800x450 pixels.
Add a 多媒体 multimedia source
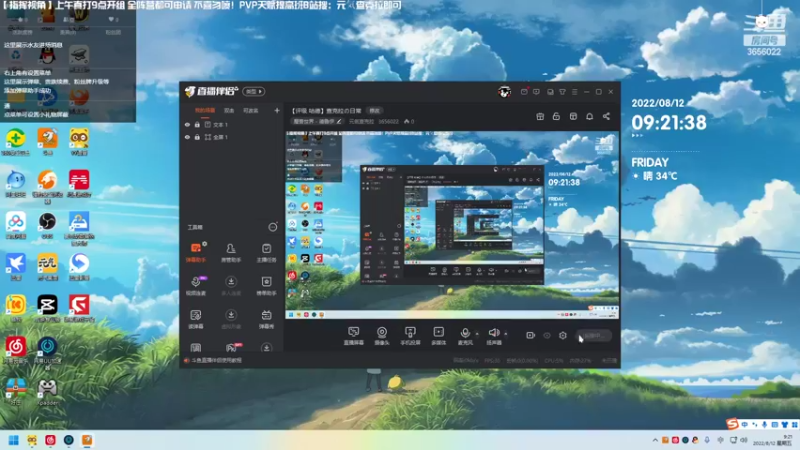point(439,336)
